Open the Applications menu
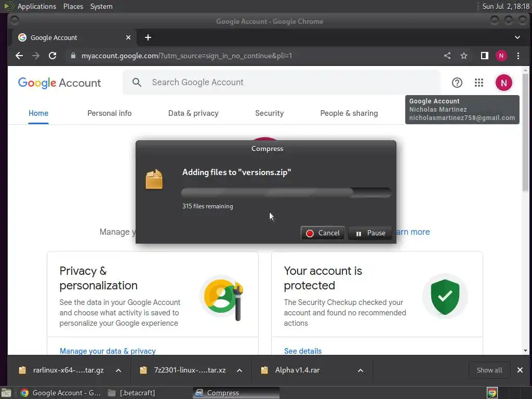The image size is (532, 399). pyautogui.click(x=37, y=6)
